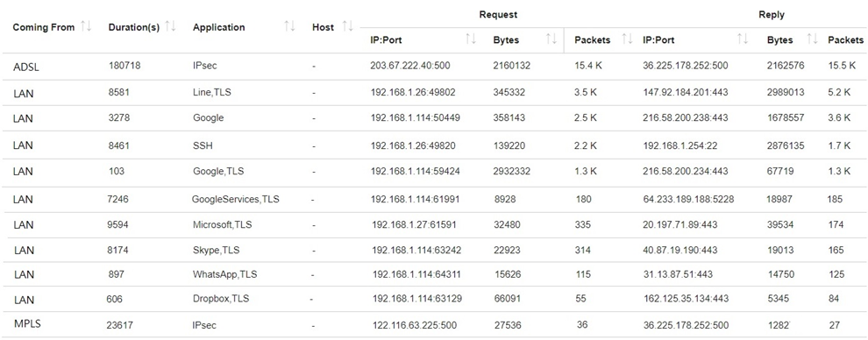Sort by Duration(s) arrows icon
Viewport: 868px width, 340px height.
pyautogui.click(x=170, y=26)
